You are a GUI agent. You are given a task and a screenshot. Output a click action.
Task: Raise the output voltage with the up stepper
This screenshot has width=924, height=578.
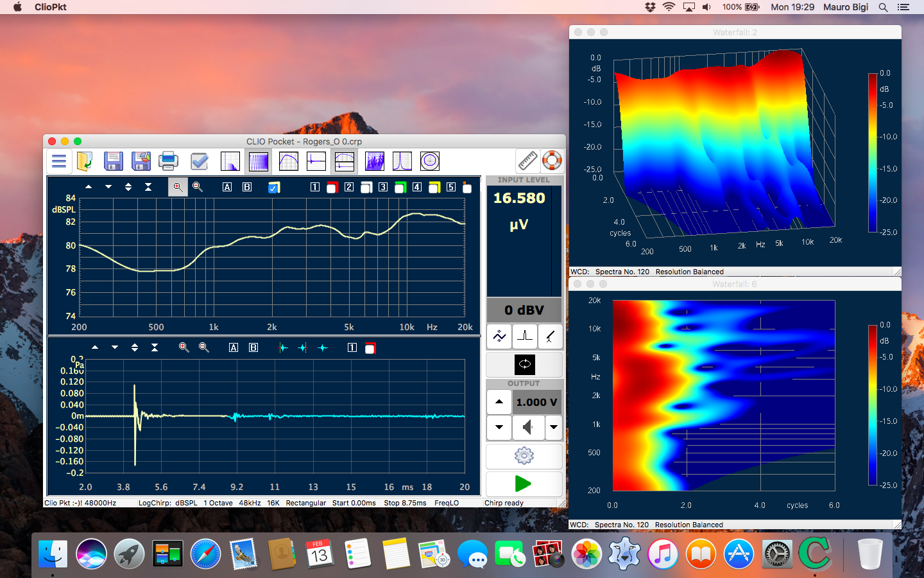(x=499, y=401)
